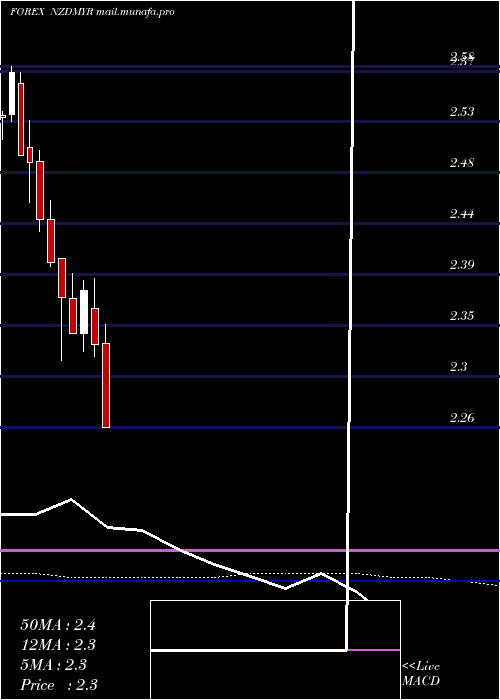Viewport: 500px width, 700px height.
Task: Click the 2.35 price axis label
Action: [x=462, y=316]
